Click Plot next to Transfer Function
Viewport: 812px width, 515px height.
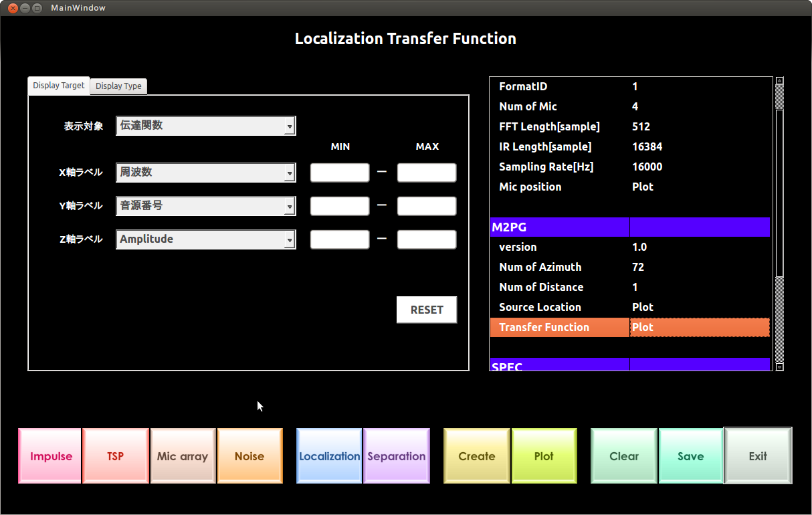click(x=640, y=327)
